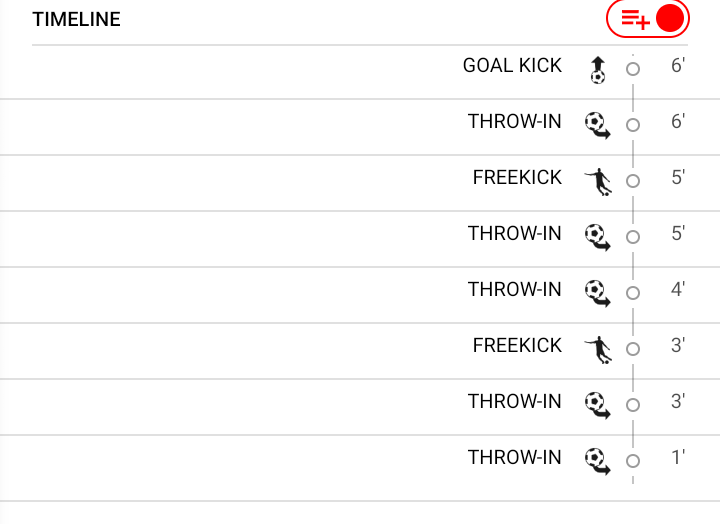Click the throw-in icon at 4'

(x=597, y=292)
